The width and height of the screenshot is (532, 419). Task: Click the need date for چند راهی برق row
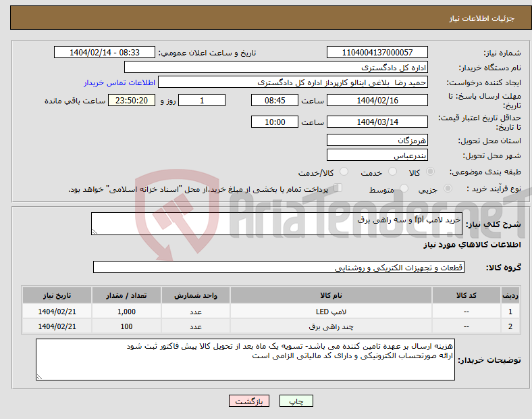(x=57, y=326)
